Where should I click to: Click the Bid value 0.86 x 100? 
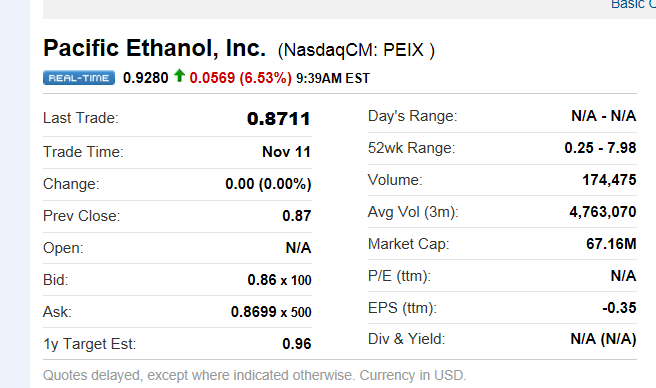279,280
